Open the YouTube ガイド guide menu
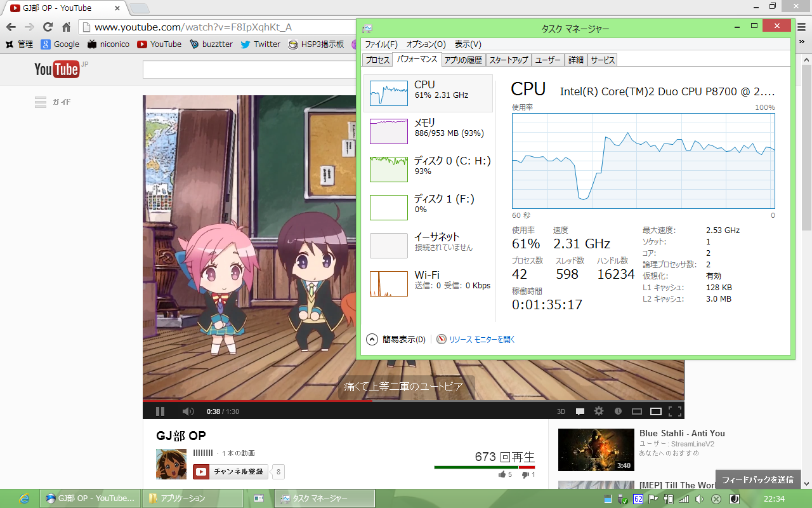 (53, 102)
